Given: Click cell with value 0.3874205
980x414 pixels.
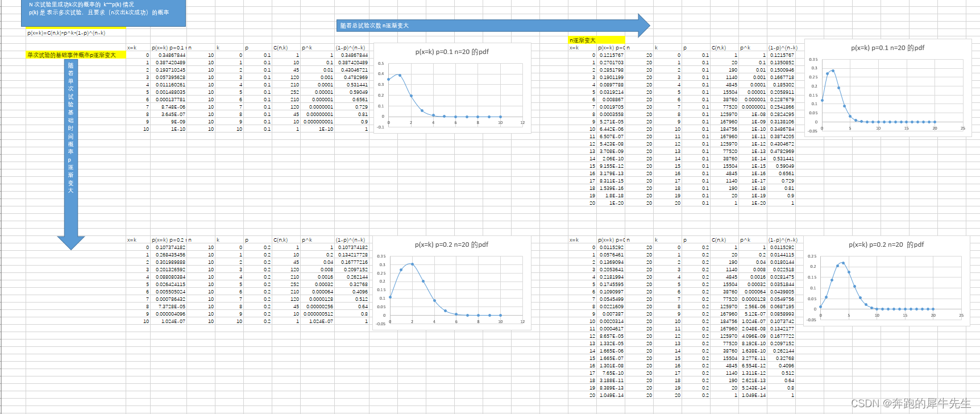Looking at the screenshot, I should pos(782,136).
